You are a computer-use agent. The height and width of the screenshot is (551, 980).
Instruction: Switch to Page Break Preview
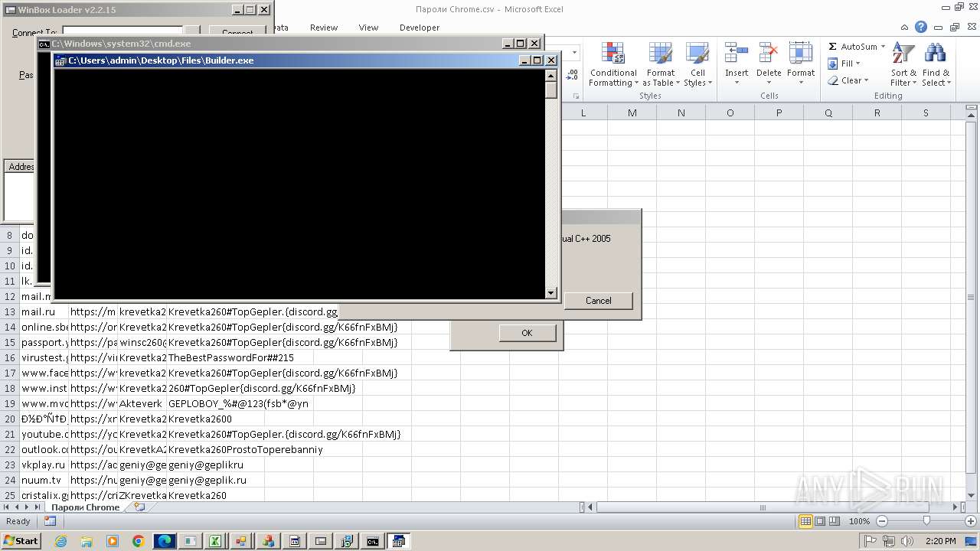835,521
